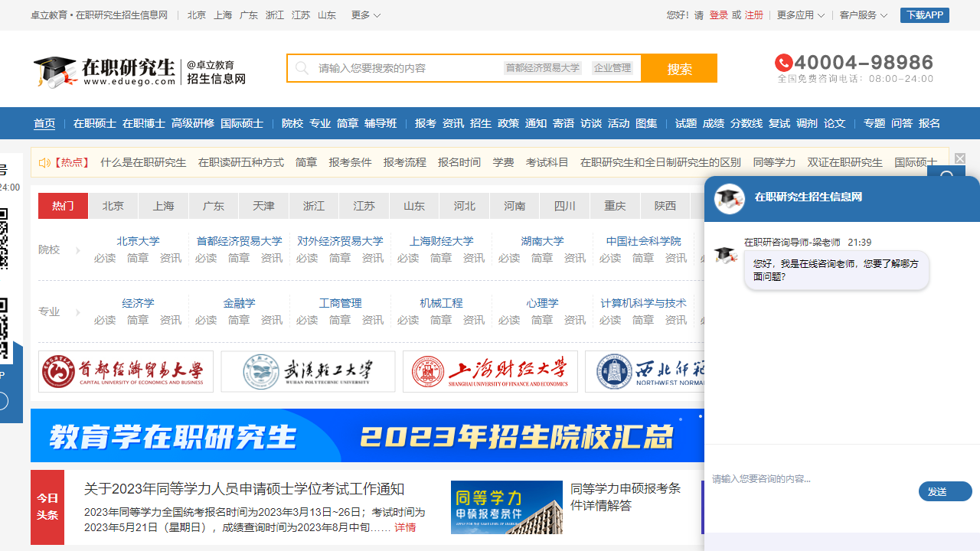The height and width of the screenshot is (551, 980).
Task: Open the 分数线 nav menu item
Action: [x=746, y=123]
